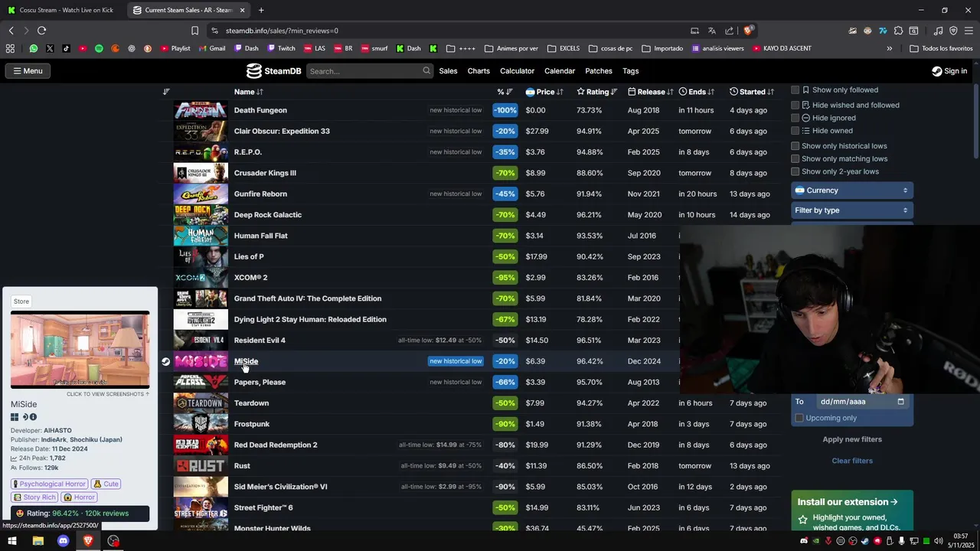Open the Patches nav item
This screenshot has width=980, height=551.
click(x=599, y=71)
